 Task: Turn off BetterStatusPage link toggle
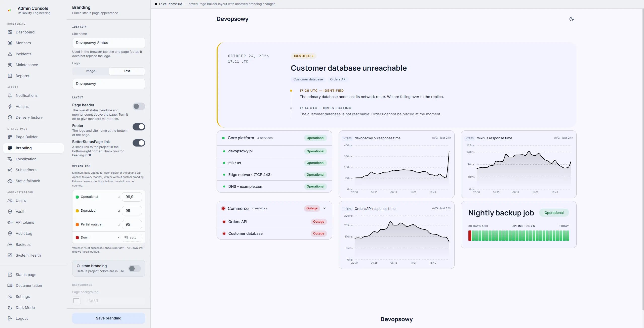(x=139, y=143)
